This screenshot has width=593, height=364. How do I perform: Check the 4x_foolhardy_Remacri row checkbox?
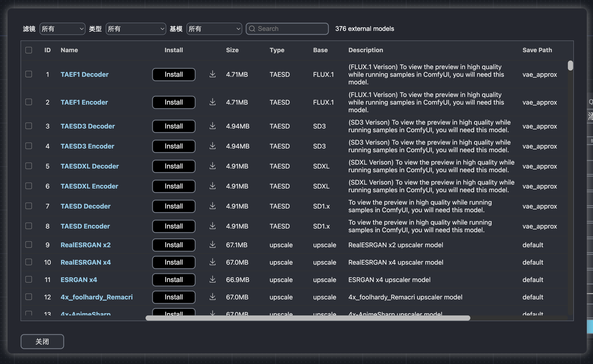29,297
